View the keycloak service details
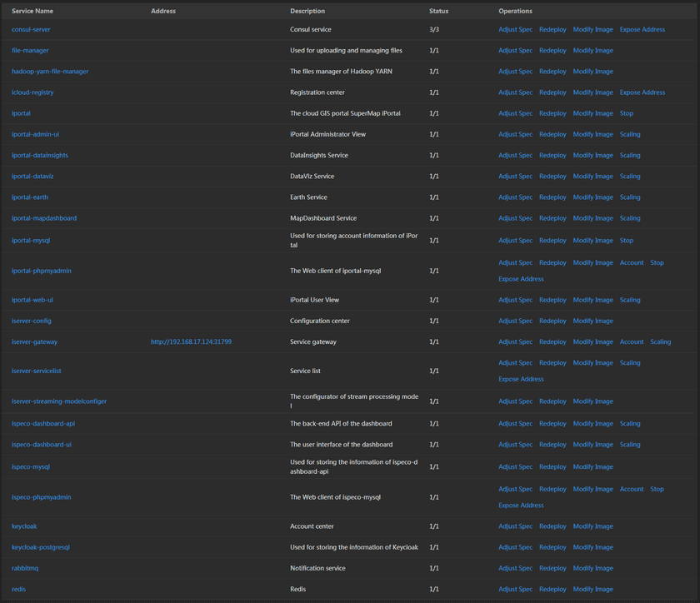Screen dimensions: 700x603 click(x=24, y=526)
